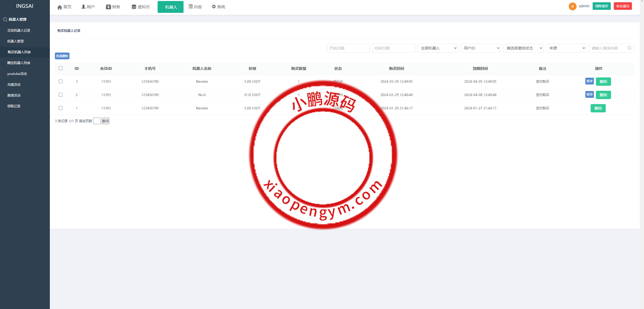The height and width of the screenshot is (309, 644).
Task: Click the search magnifier in the query box
Action: tap(629, 48)
